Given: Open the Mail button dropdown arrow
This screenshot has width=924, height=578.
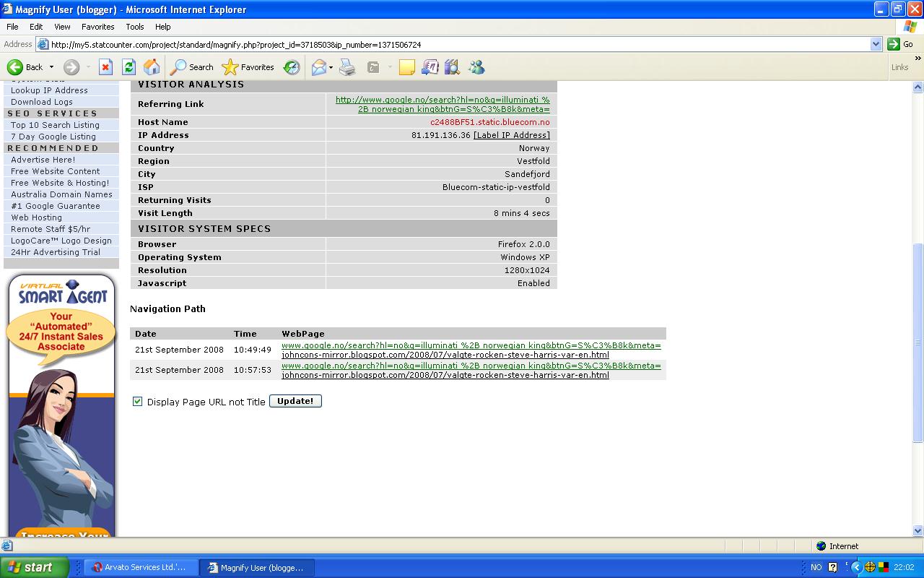Looking at the screenshot, I should pyautogui.click(x=331, y=67).
